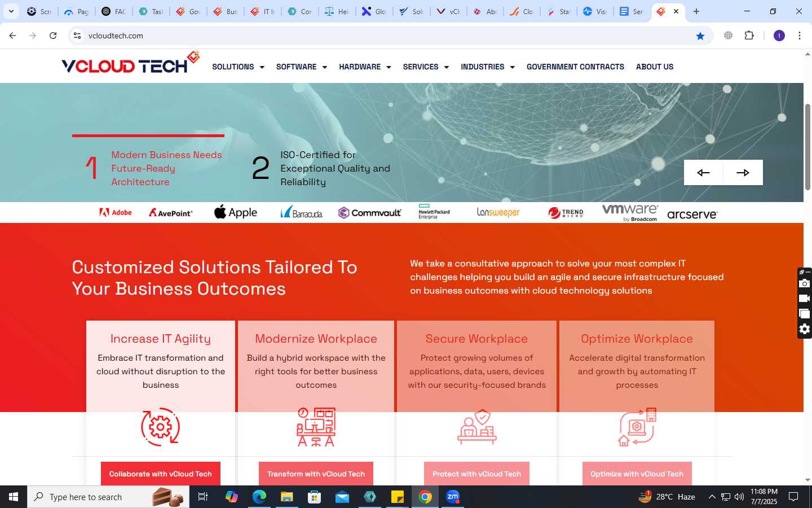This screenshot has height=508, width=812.
Task: Click Modernize Workplace heading
Action: tap(316, 339)
